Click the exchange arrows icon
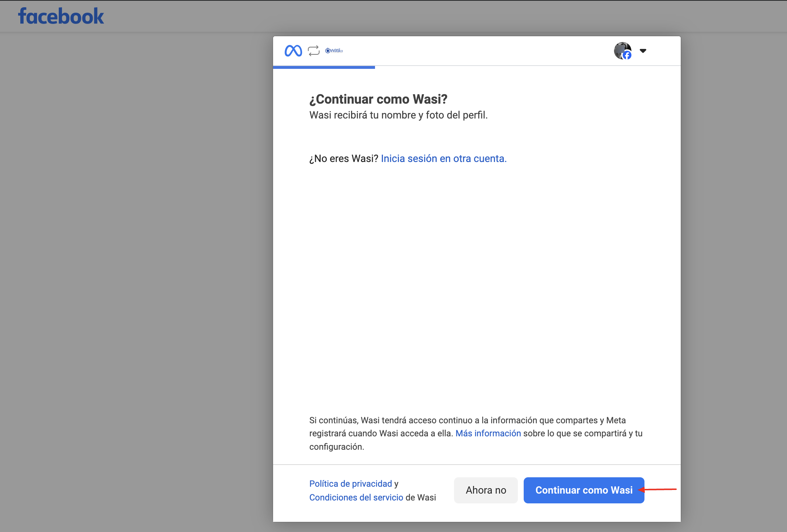This screenshot has height=532, width=787. pos(314,51)
